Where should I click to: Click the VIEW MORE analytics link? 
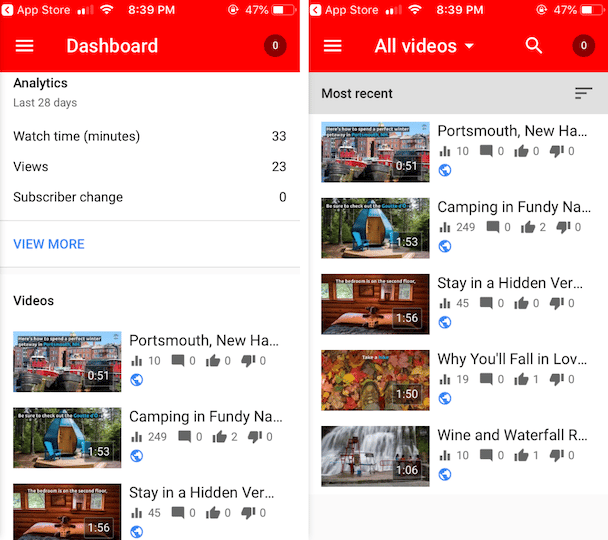[x=49, y=244]
